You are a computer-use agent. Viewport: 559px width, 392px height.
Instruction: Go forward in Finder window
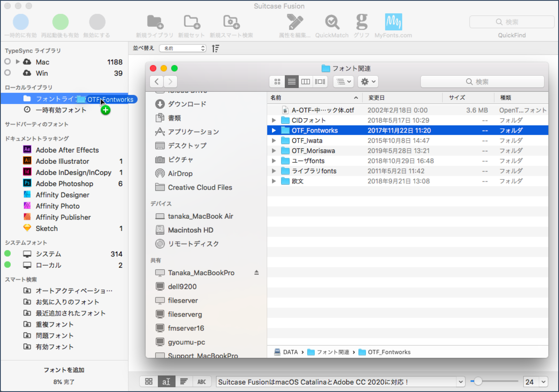click(170, 82)
